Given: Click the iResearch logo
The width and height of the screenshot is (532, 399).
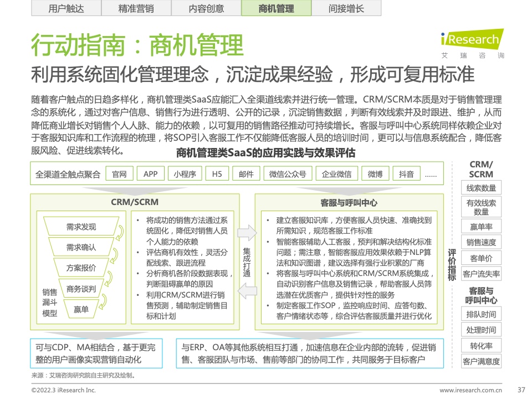Looking at the screenshot, I should tap(472, 43).
